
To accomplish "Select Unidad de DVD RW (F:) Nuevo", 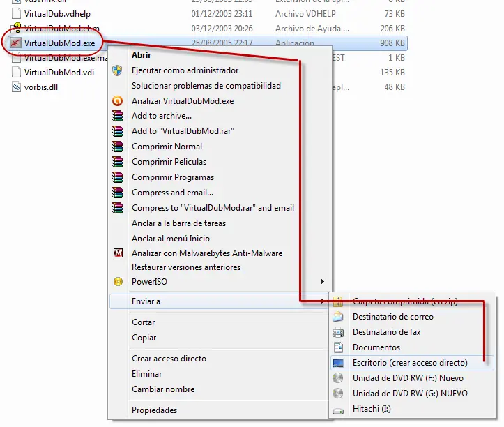I will (408, 378).
